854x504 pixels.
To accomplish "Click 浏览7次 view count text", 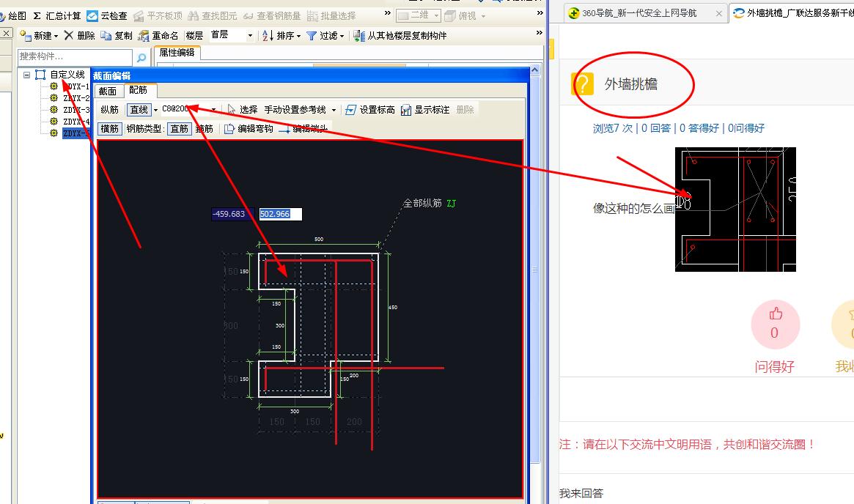I will (613, 128).
